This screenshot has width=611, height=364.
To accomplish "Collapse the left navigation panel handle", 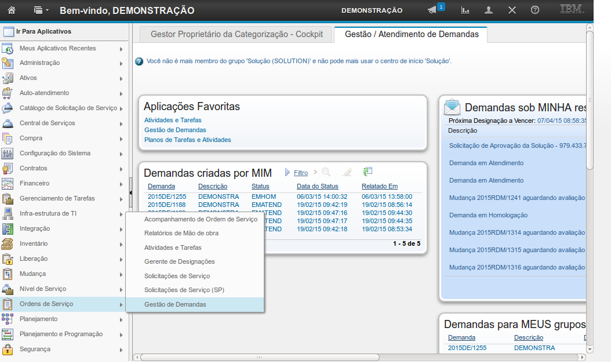I will click(130, 192).
